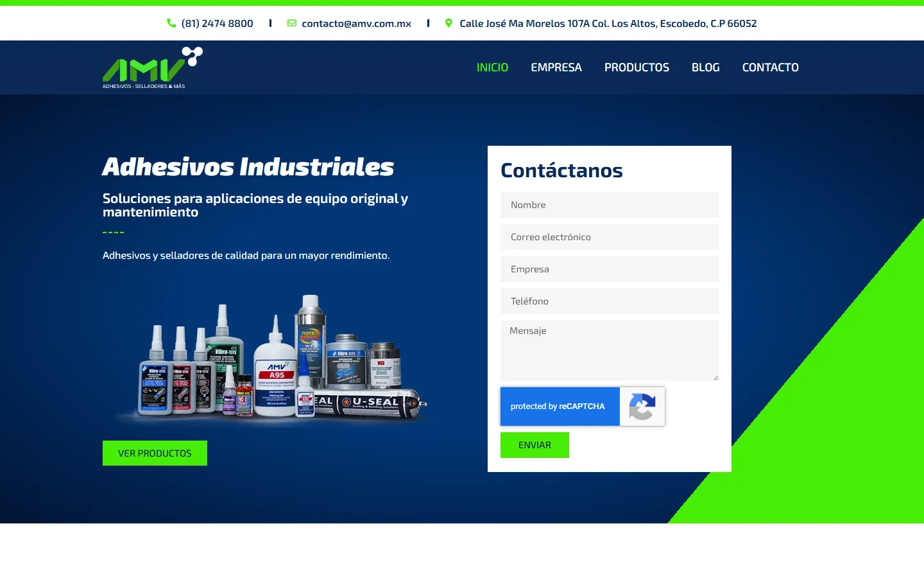Select the Correo electrónico field
This screenshot has width=924, height=578.
coord(610,237)
